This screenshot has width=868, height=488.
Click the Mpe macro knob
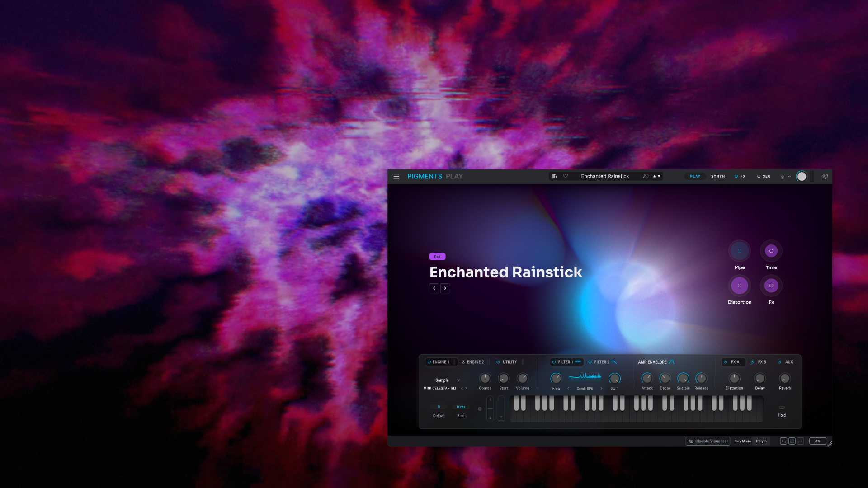(740, 251)
